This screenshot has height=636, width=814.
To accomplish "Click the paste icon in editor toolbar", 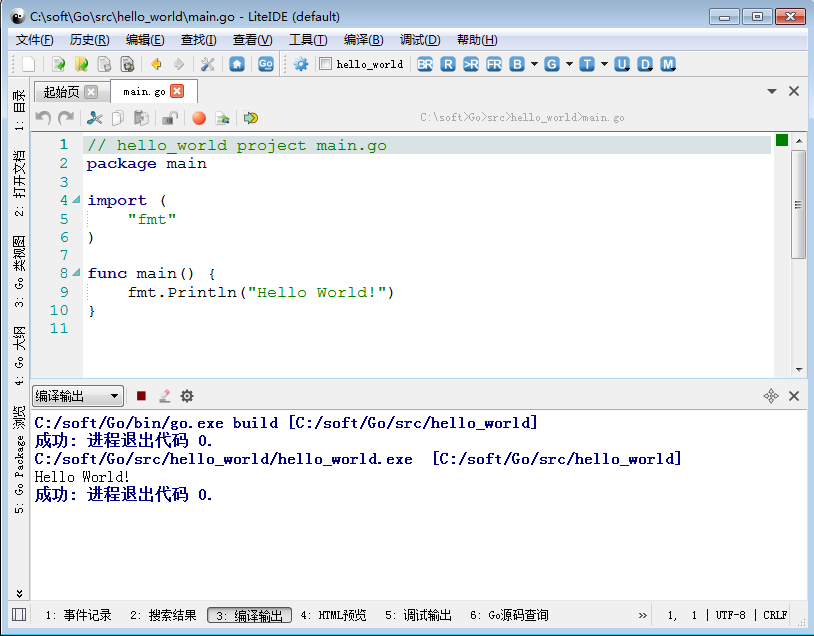I will [141, 118].
